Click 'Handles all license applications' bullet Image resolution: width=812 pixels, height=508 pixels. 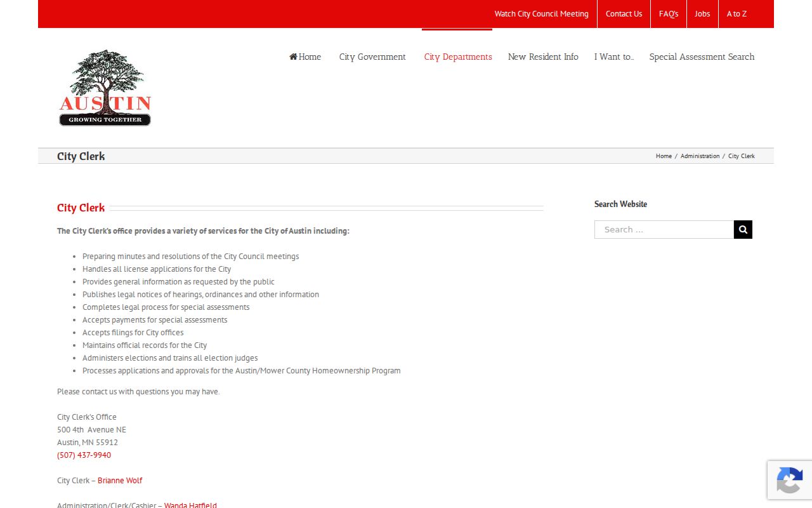pos(157,269)
